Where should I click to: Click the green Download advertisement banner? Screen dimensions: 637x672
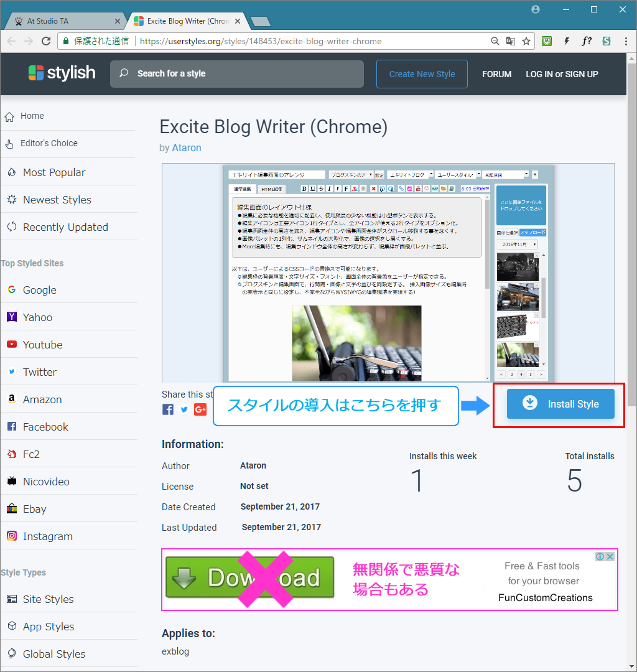249,577
